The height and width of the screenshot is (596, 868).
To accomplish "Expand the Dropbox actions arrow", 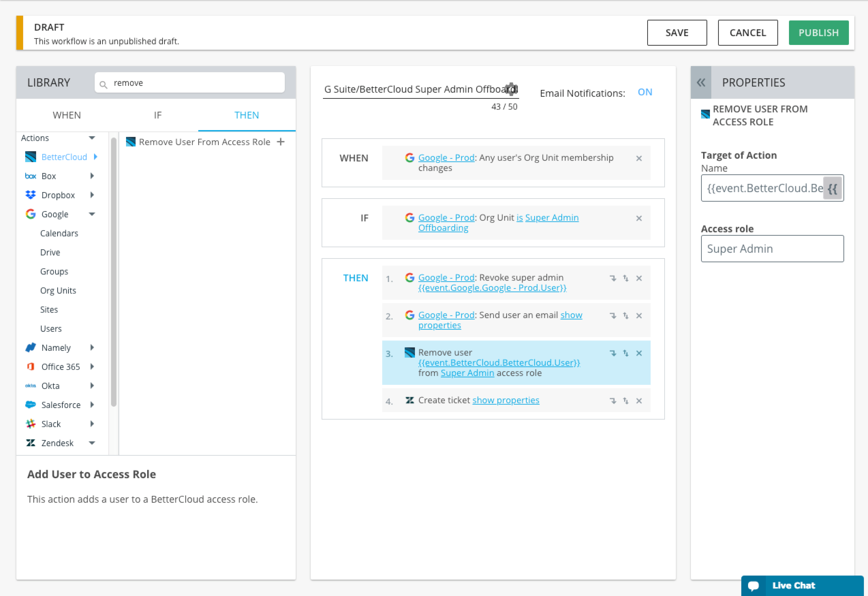I will (92, 195).
